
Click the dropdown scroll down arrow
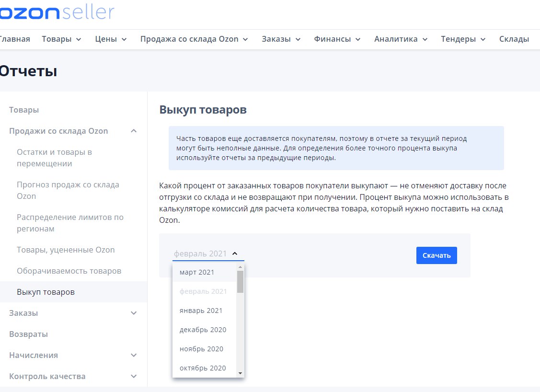(x=241, y=373)
